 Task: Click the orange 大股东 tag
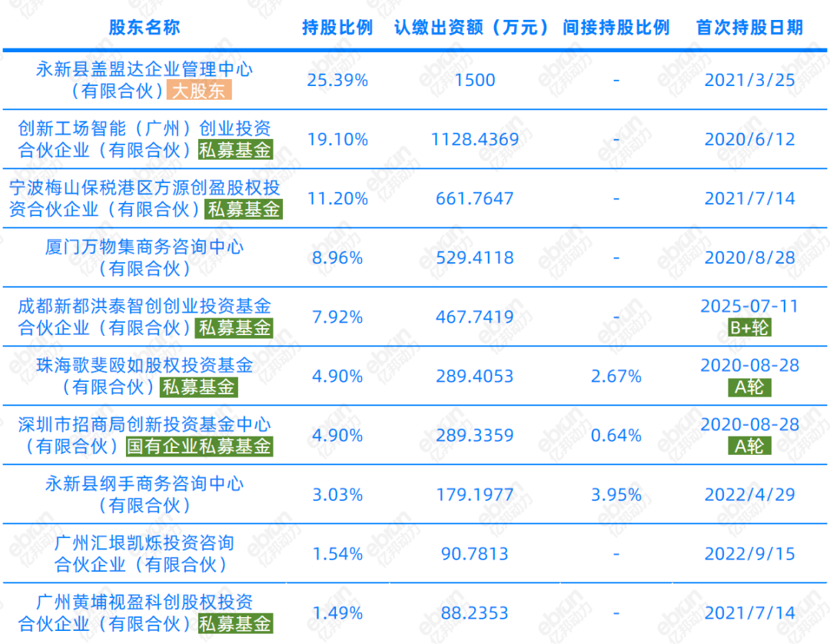click(199, 91)
